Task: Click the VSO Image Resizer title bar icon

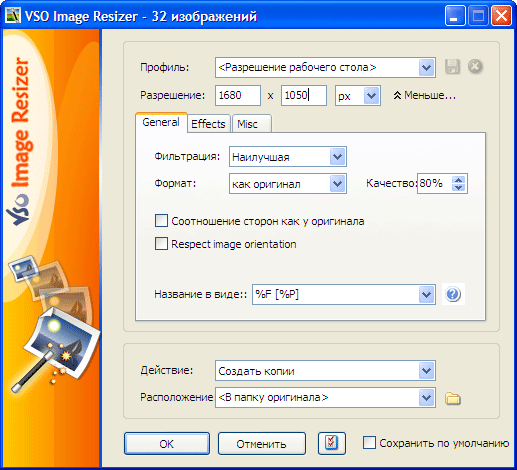Action: [x=12, y=16]
